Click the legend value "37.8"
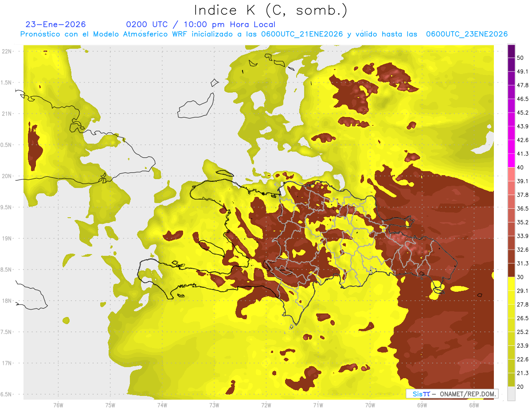 click(523, 195)
